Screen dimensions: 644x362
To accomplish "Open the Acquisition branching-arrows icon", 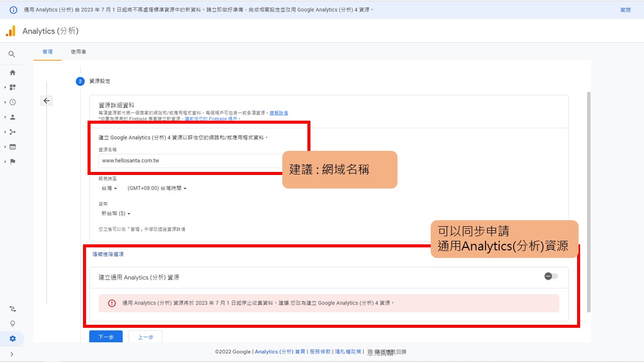I will [13, 132].
